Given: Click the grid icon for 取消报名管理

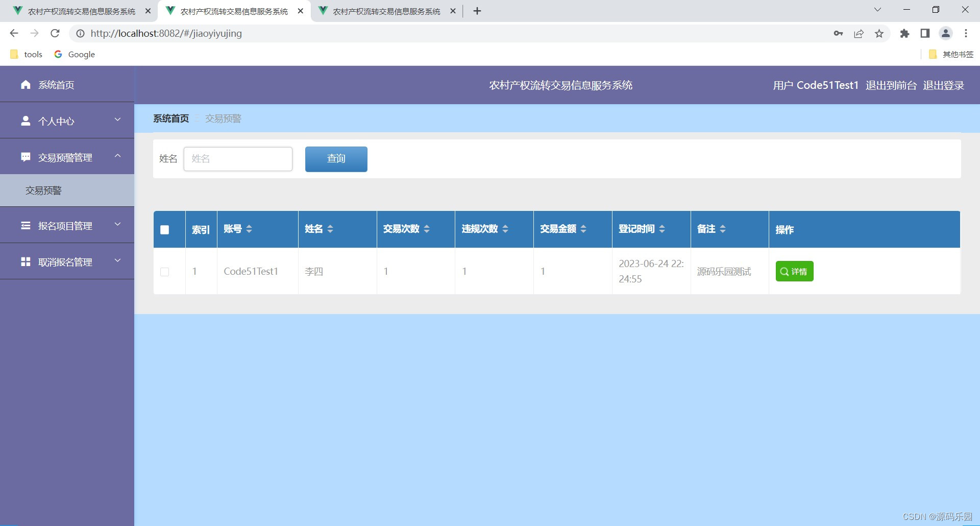Looking at the screenshot, I should click(x=26, y=261).
